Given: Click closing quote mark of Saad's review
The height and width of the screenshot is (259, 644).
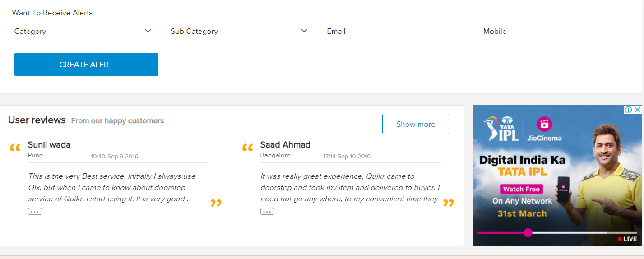Looking at the screenshot, I should 449,203.
